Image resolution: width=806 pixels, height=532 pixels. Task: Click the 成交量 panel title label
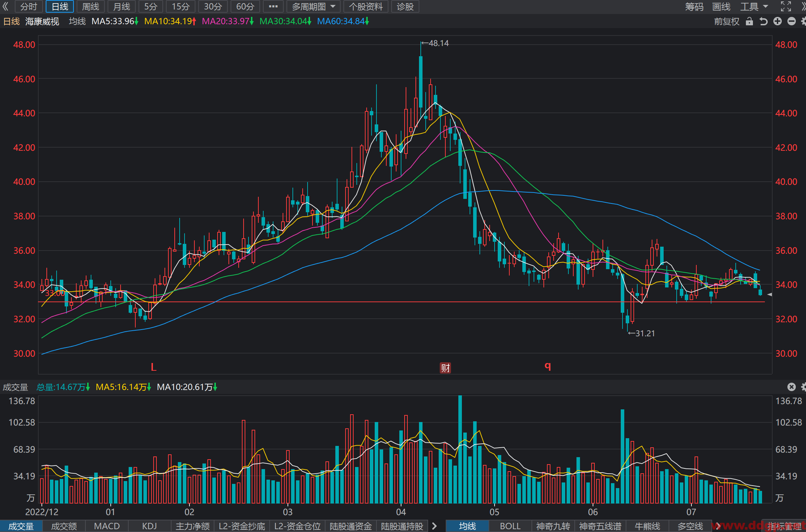click(15, 387)
